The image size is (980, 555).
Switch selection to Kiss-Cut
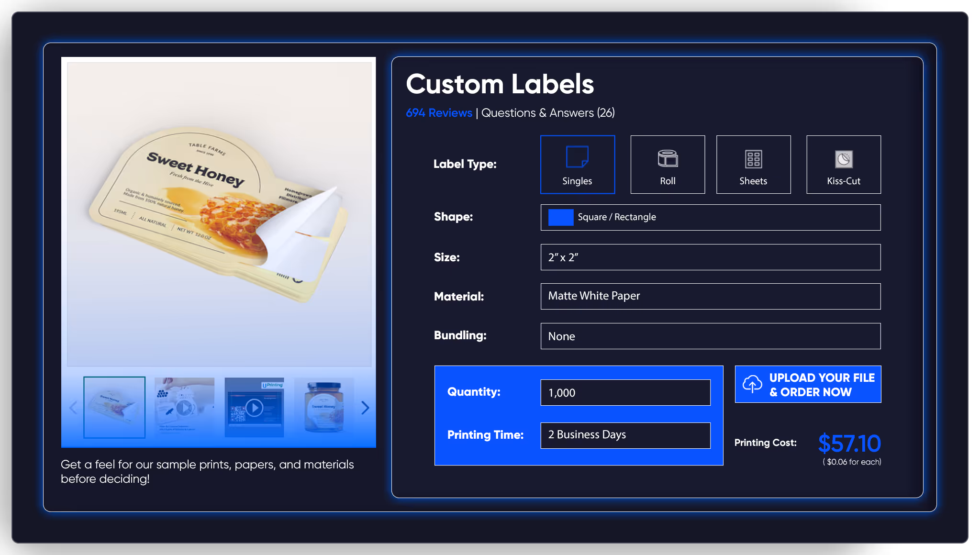(843, 164)
